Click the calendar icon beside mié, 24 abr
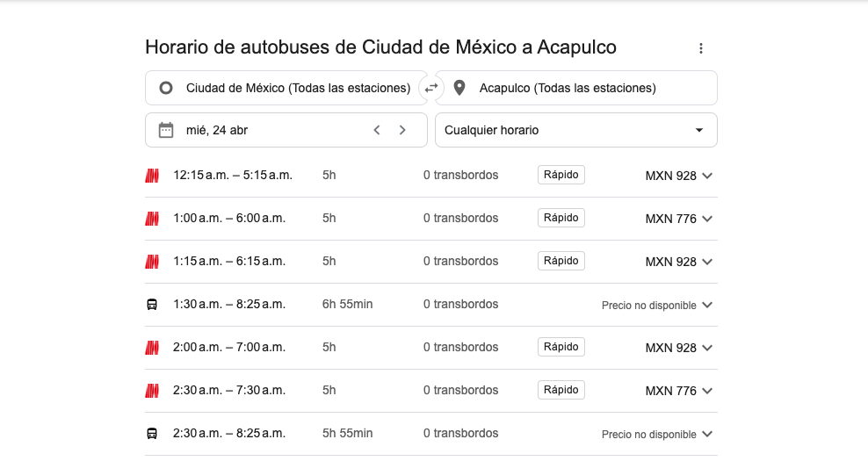868x461 pixels. pos(166,130)
